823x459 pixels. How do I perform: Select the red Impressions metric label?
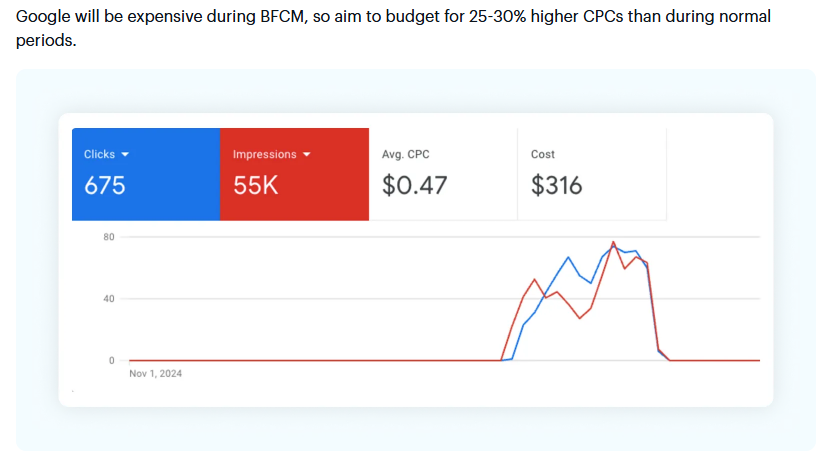[x=264, y=155]
